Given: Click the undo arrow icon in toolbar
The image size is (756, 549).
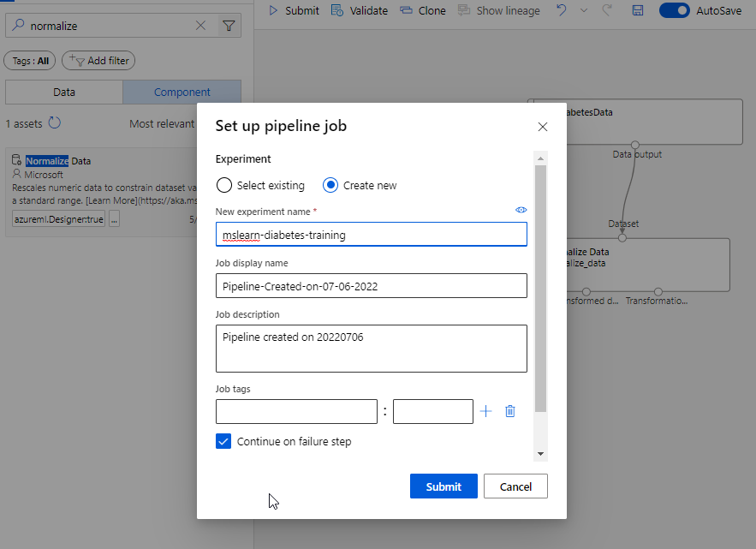Looking at the screenshot, I should [561, 10].
